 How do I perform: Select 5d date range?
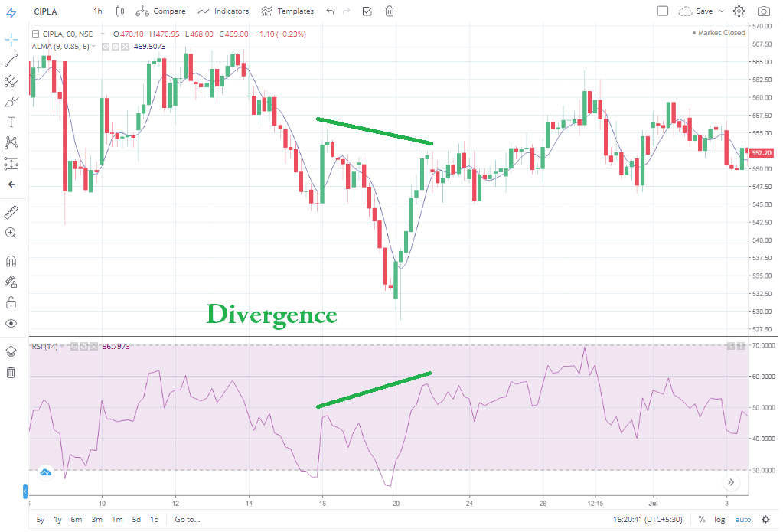[x=136, y=520]
